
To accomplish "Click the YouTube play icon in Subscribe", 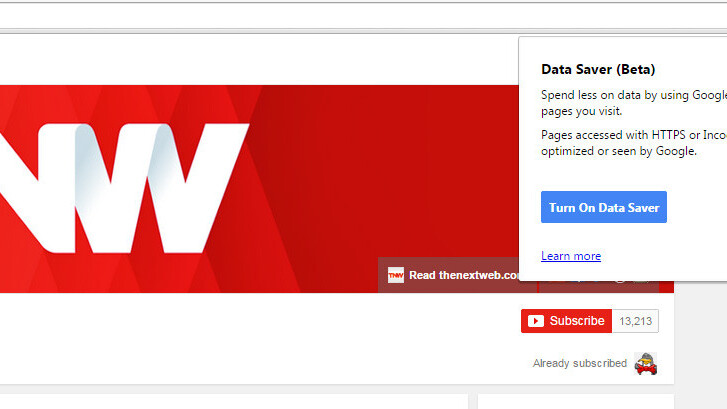I will (536, 321).
